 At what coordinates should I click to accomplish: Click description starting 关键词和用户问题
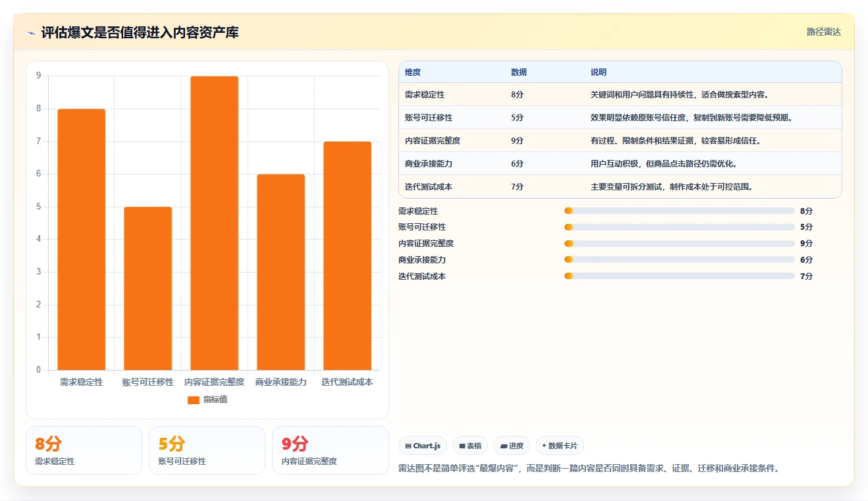pyautogui.click(x=680, y=95)
